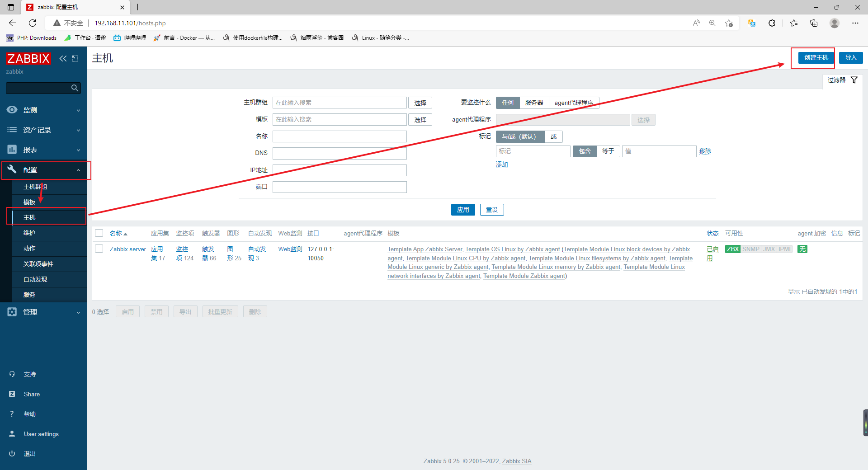
Task: Click the filter funnel icon
Action: (854, 80)
